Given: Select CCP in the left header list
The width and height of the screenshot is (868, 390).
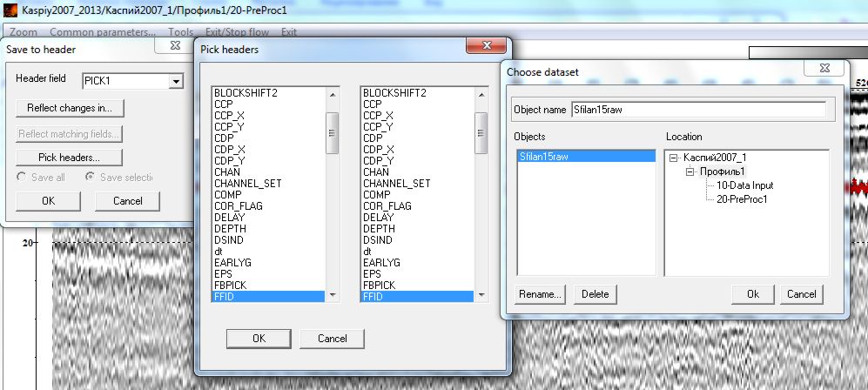Looking at the screenshot, I should [268, 104].
